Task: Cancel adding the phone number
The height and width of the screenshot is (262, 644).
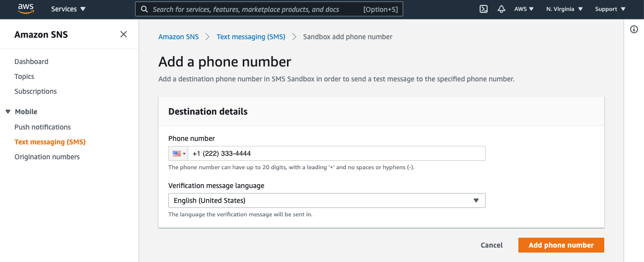Action: 492,245
